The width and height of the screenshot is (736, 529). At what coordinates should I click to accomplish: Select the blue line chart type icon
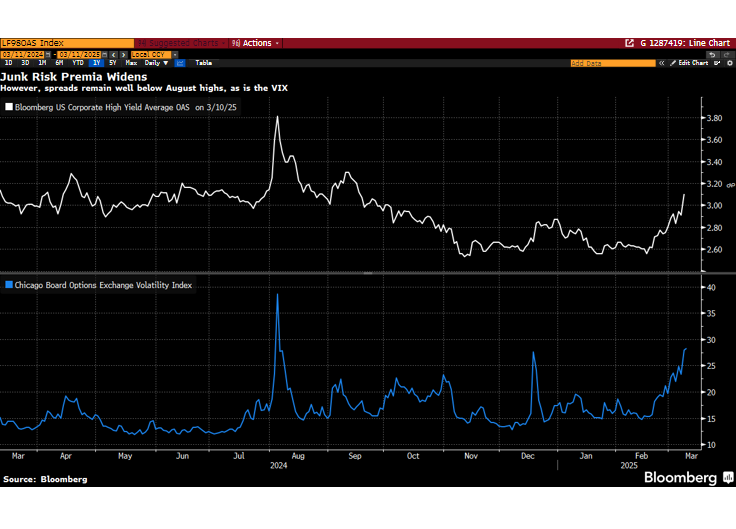(180, 63)
